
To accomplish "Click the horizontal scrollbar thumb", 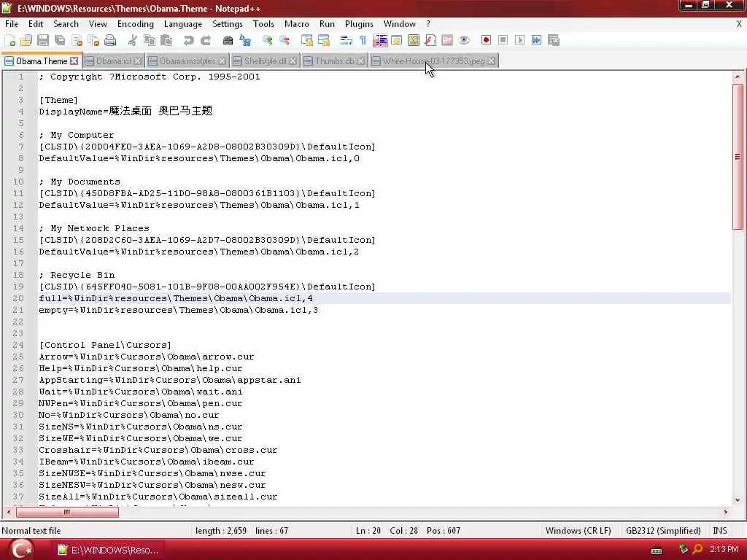I will tap(67, 513).
